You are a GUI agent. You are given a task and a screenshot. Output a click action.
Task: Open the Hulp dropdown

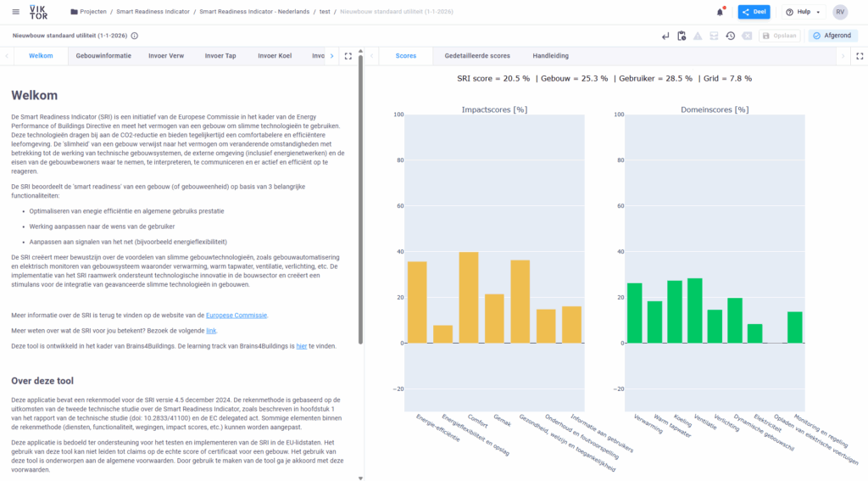click(804, 12)
